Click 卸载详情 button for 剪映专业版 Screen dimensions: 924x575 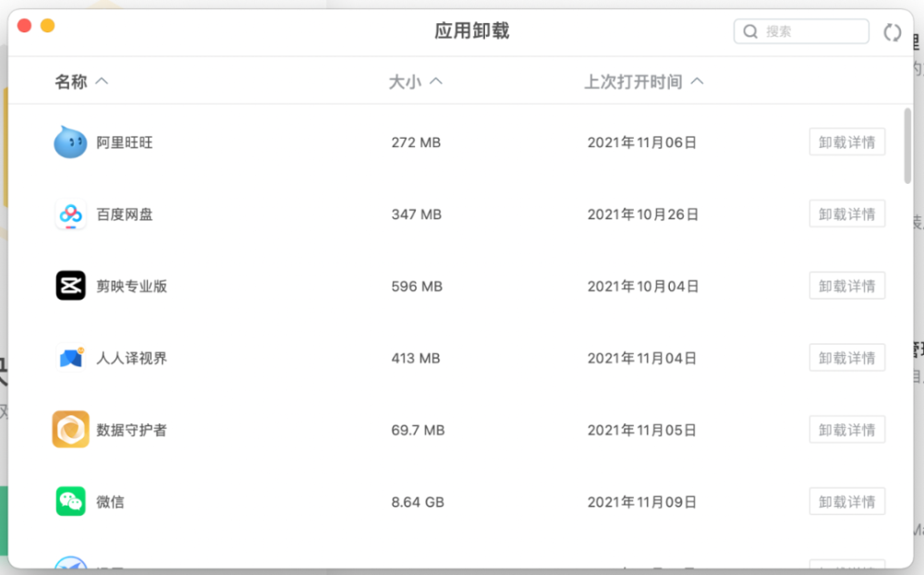[x=846, y=286]
